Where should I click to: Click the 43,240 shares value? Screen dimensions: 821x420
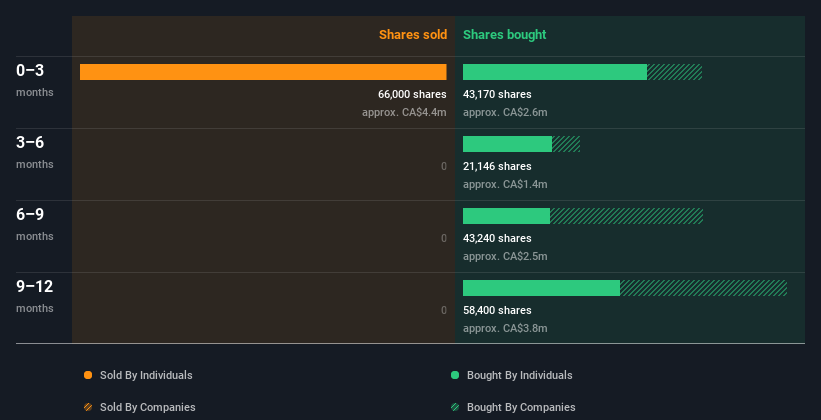pos(497,238)
